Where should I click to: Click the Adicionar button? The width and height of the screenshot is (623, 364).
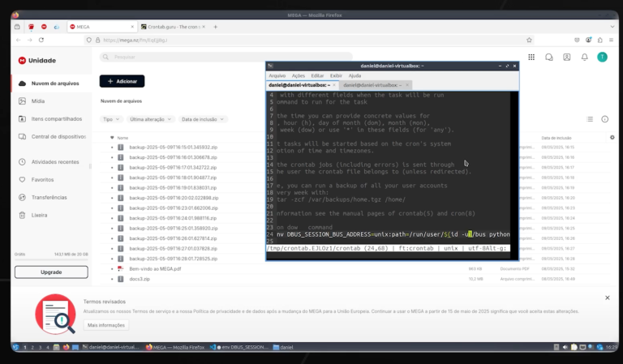pyautogui.click(x=122, y=81)
